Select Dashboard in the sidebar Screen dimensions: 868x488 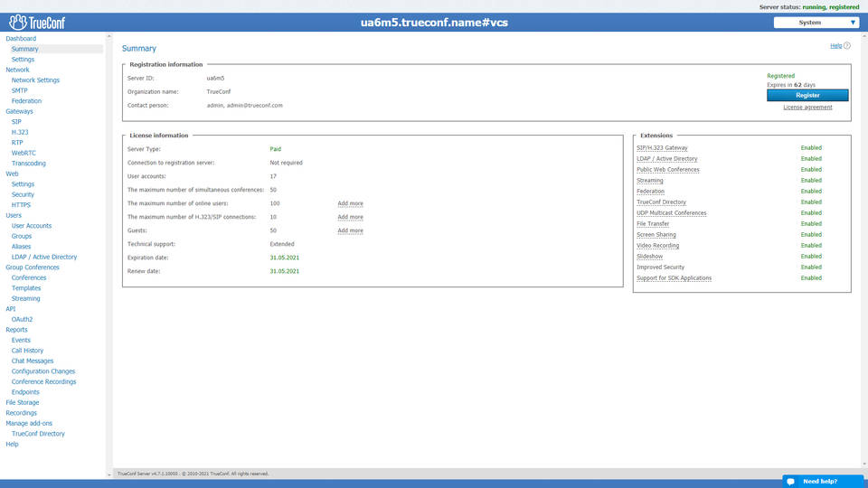point(21,39)
